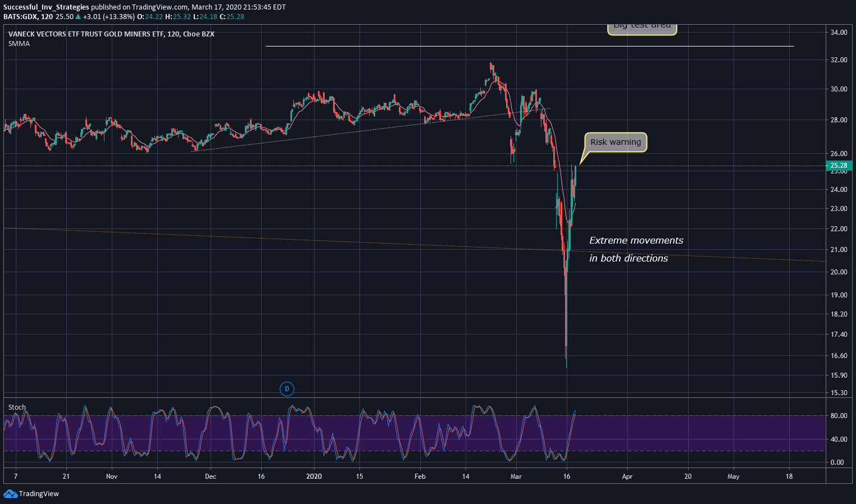Click the Dec label on time axis

pyautogui.click(x=211, y=476)
